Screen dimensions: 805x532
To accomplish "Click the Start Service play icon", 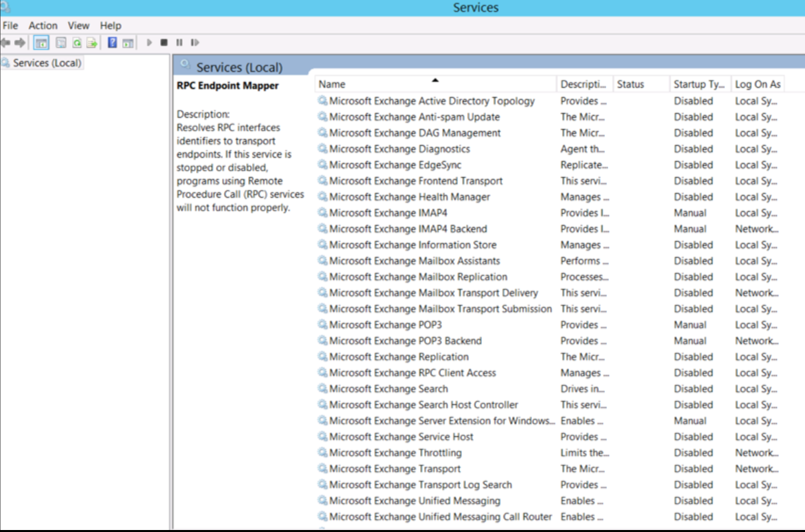I will pos(149,43).
